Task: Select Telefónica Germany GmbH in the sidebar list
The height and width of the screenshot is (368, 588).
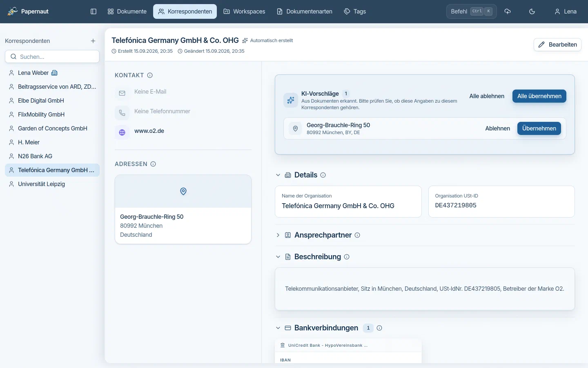Action: click(x=52, y=170)
